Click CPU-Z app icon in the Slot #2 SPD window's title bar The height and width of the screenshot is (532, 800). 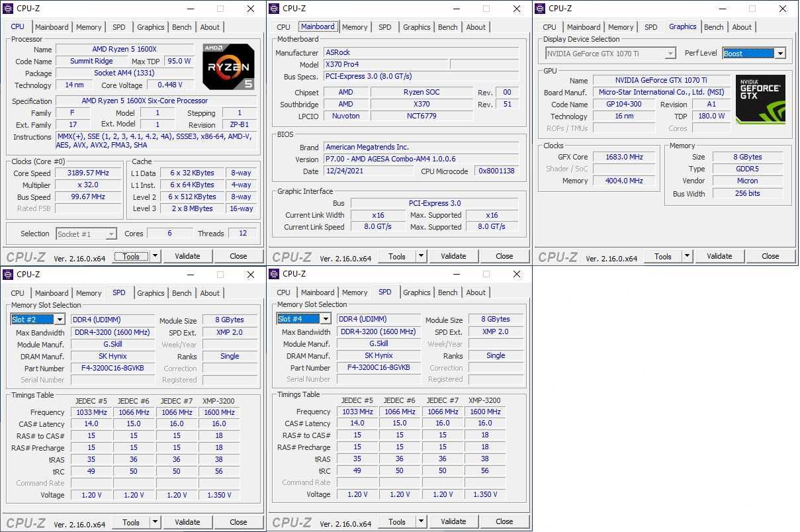pos(8,274)
